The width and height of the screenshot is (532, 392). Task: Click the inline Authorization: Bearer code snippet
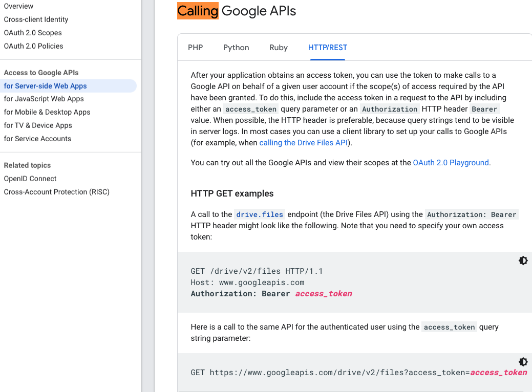[x=472, y=214]
